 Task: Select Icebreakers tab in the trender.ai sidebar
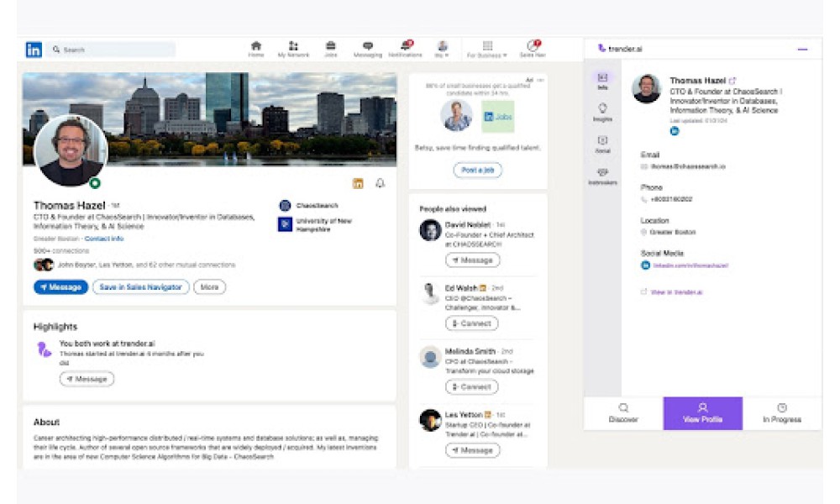(602, 176)
